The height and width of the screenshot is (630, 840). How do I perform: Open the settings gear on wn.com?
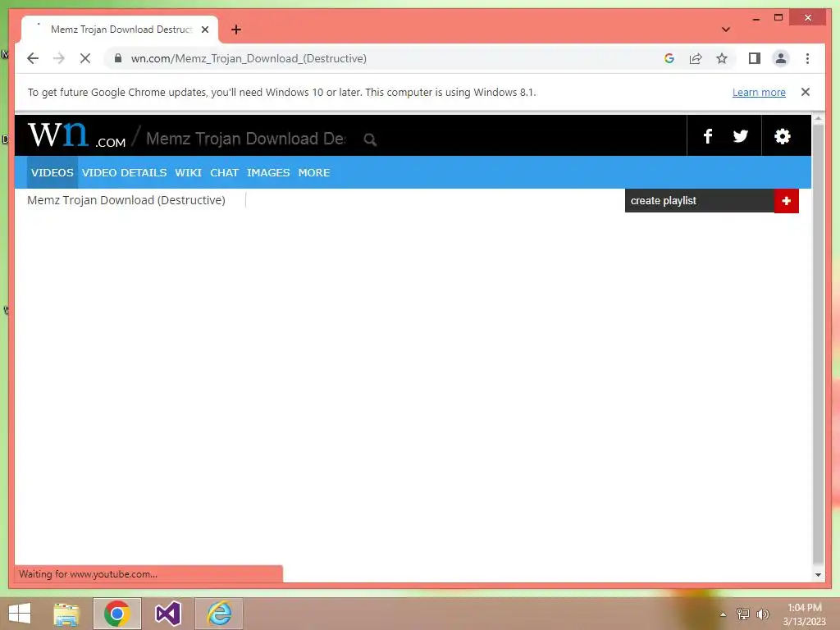click(782, 136)
